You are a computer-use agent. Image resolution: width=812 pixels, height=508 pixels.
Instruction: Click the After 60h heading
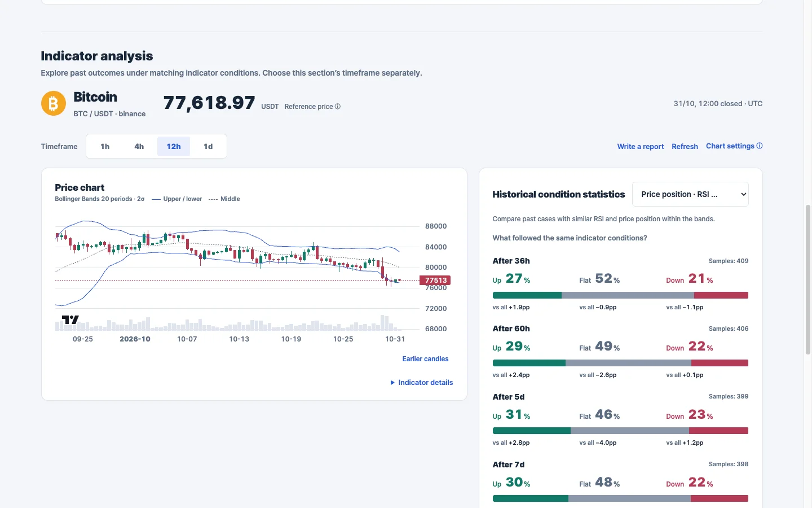511,329
